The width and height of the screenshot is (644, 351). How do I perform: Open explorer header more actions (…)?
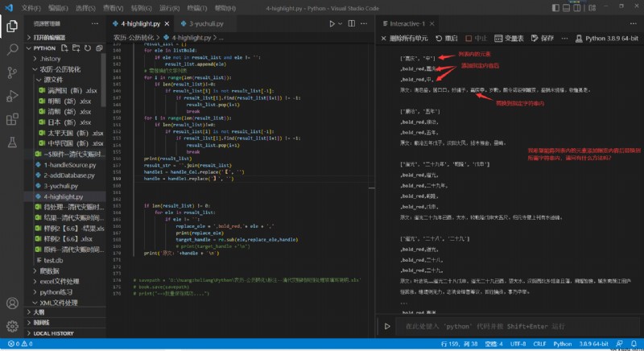click(95, 24)
